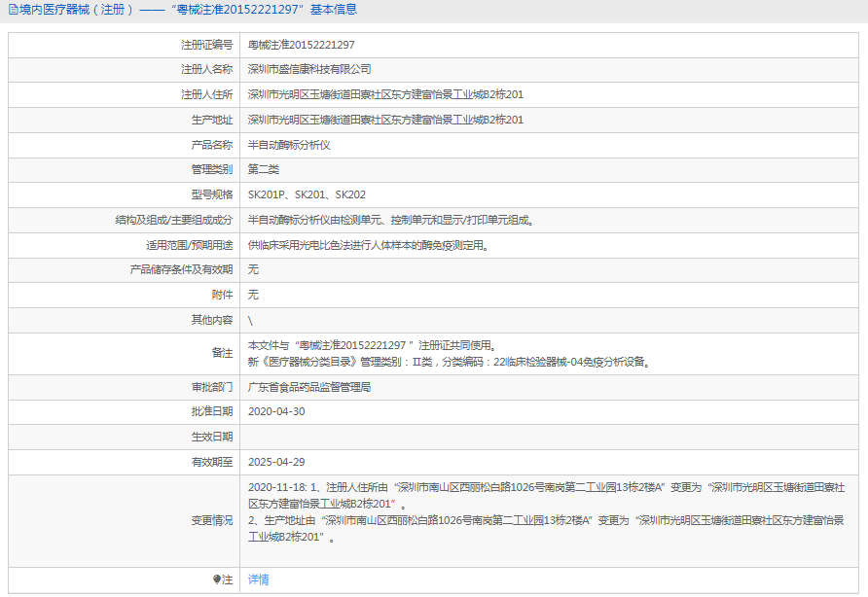Click change record 2、生产地址由
Image resolution: width=868 pixels, height=597 pixels.
click(546, 528)
